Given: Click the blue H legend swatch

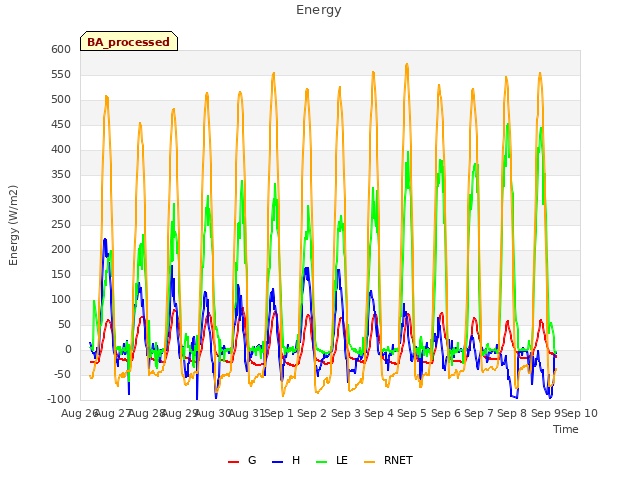Looking at the screenshot, I should pyautogui.click(x=277, y=461).
